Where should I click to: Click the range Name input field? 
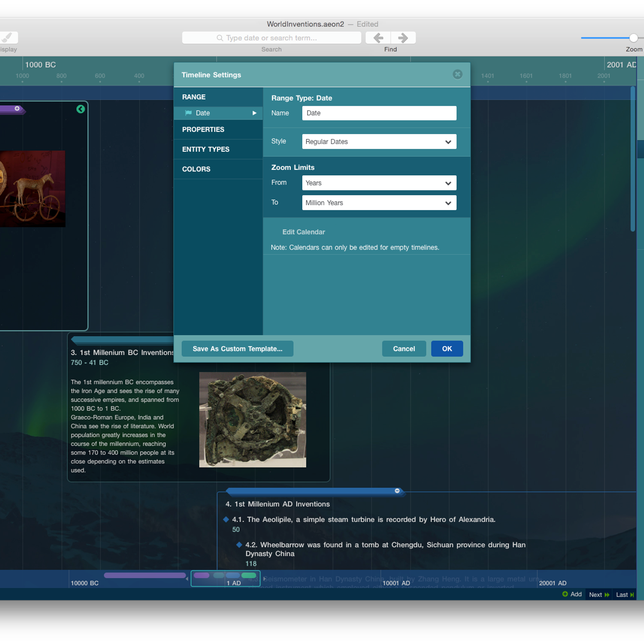(x=379, y=113)
